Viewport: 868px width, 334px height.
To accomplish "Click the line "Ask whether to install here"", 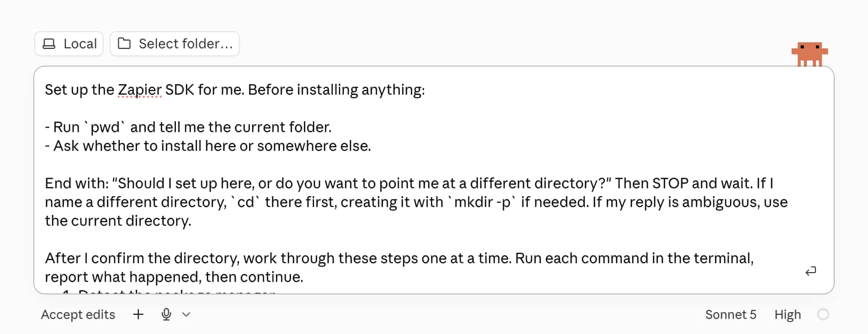I will [x=208, y=146].
